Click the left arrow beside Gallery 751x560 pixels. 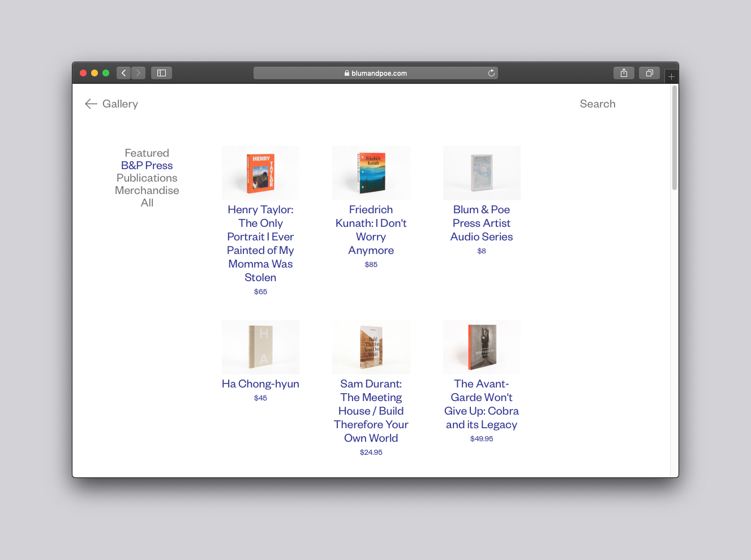[91, 104]
